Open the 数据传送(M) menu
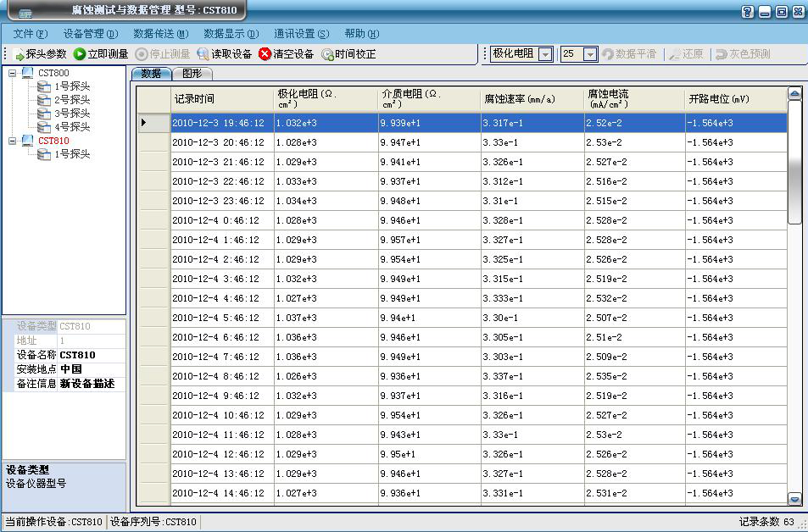This screenshot has width=808, height=532. (161, 34)
